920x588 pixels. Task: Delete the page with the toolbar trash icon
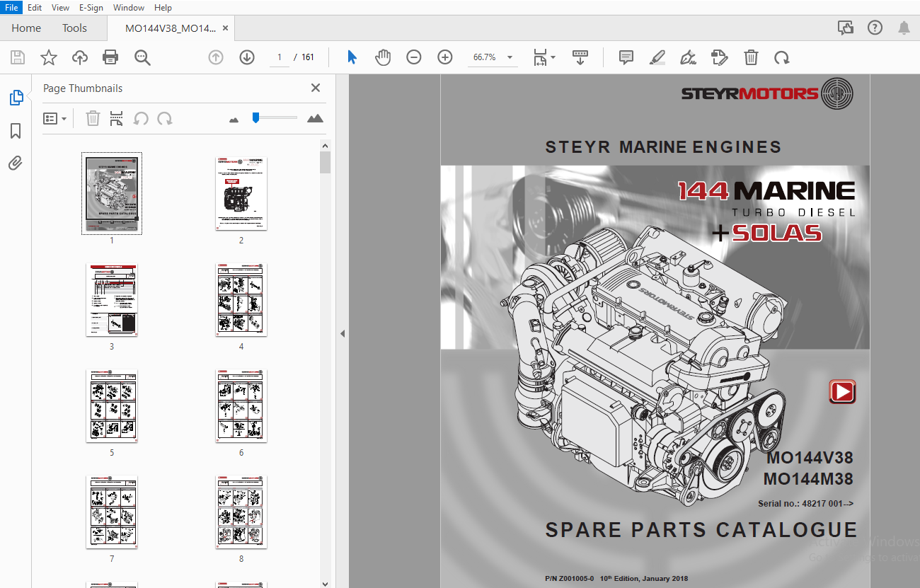pyautogui.click(x=751, y=57)
